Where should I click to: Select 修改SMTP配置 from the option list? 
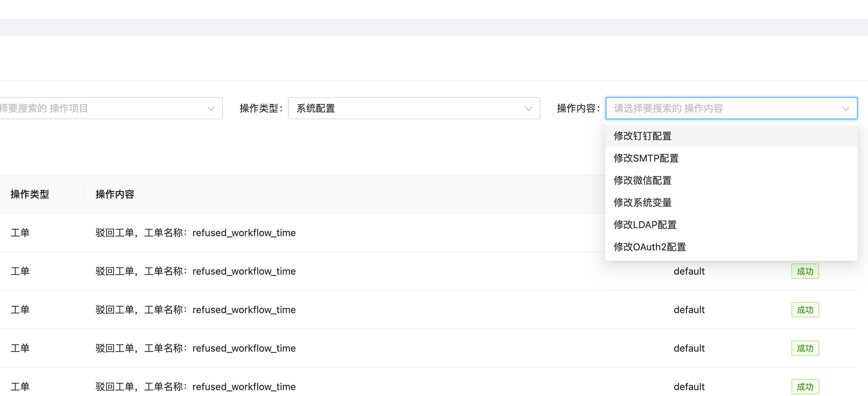pos(646,158)
